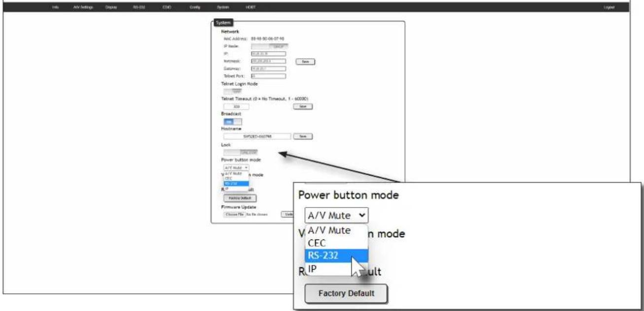The image size is (644, 311).
Task: Open the RS-232 page from the top bar
Action: [139, 8]
